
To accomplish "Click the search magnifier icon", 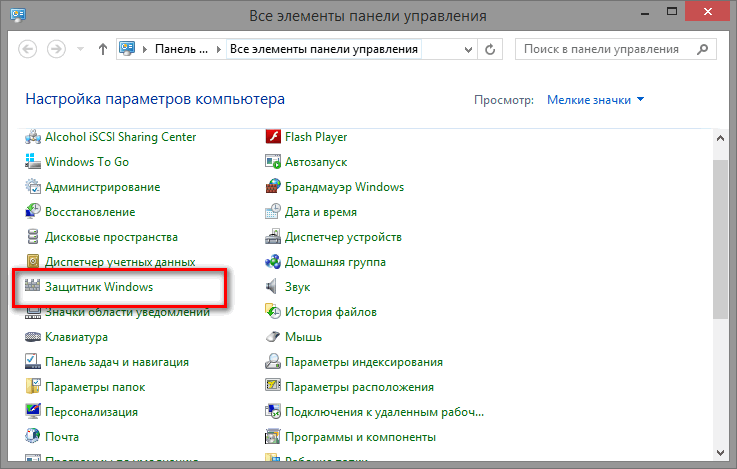I will coord(702,49).
